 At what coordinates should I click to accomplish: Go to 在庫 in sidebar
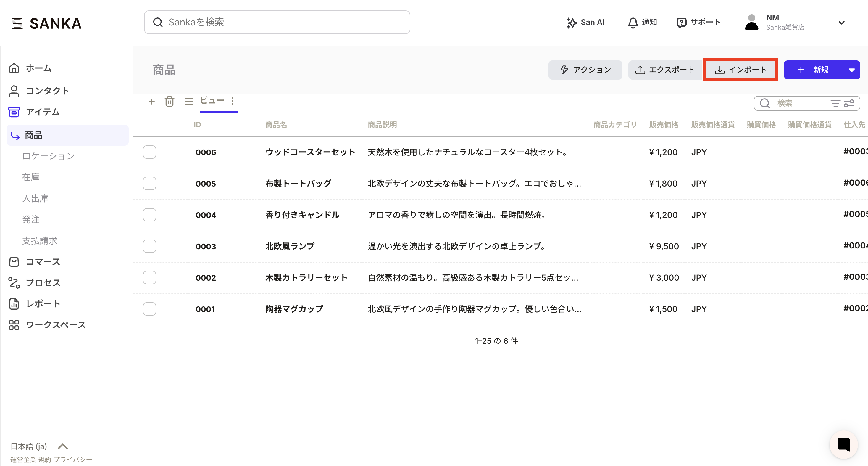coord(31,177)
